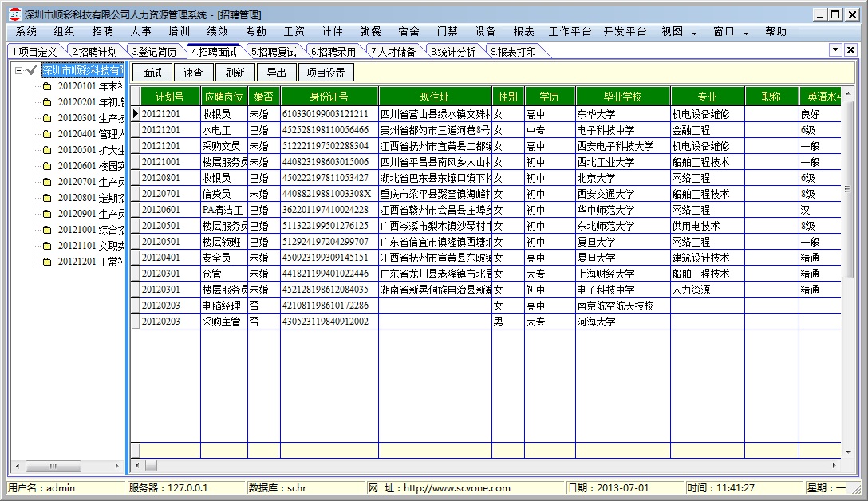Image resolution: width=868 pixels, height=501 pixels.
Task: Click the 项目设置 button
Action: point(326,73)
